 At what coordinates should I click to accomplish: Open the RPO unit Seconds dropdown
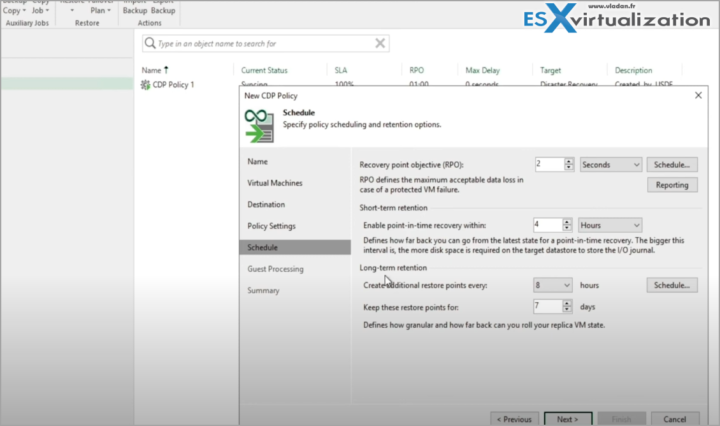pos(609,164)
